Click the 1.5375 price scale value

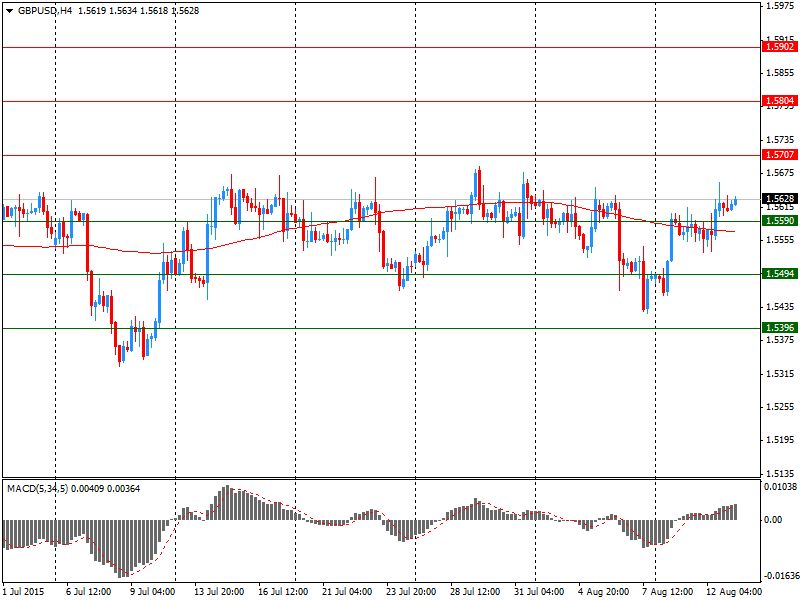[781, 339]
